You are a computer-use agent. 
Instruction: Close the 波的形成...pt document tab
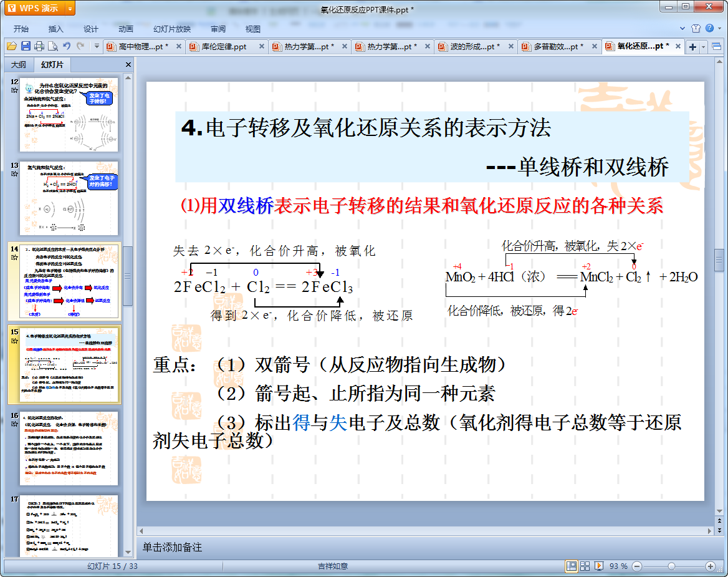pyautogui.click(x=510, y=46)
